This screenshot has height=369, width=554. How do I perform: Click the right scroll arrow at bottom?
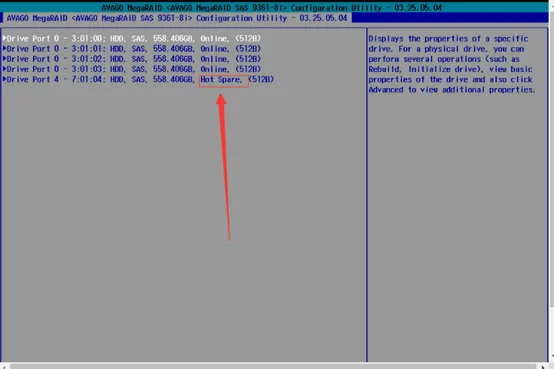click(543, 367)
